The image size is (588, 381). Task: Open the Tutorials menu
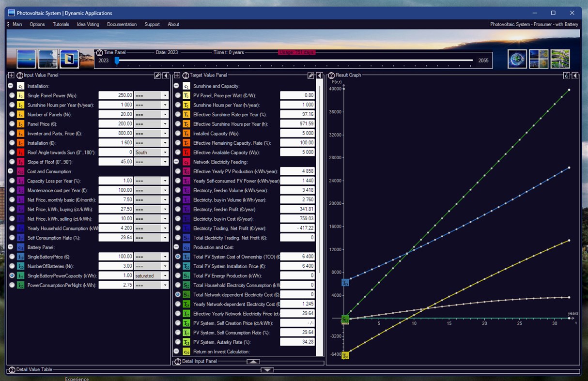point(61,24)
